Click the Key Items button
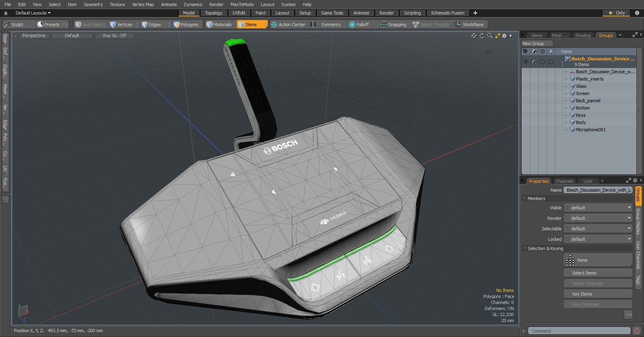 click(x=598, y=294)
